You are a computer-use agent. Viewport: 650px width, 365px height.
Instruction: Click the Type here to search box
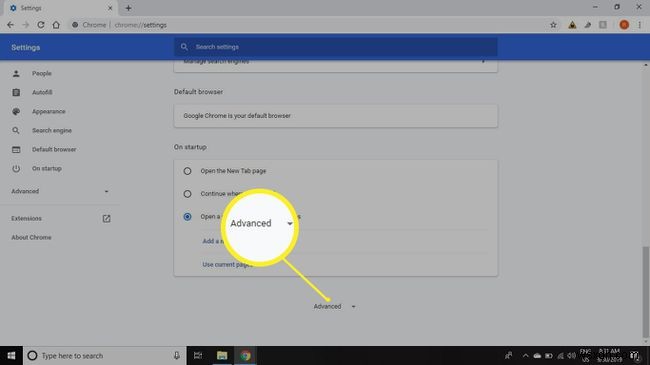pyautogui.click(x=104, y=355)
